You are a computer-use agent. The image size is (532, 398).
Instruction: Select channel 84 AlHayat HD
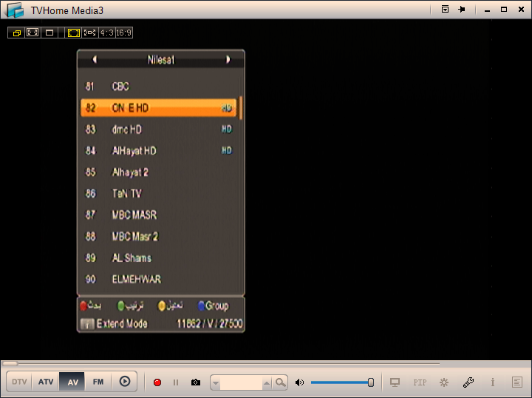pyautogui.click(x=158, y=150)
